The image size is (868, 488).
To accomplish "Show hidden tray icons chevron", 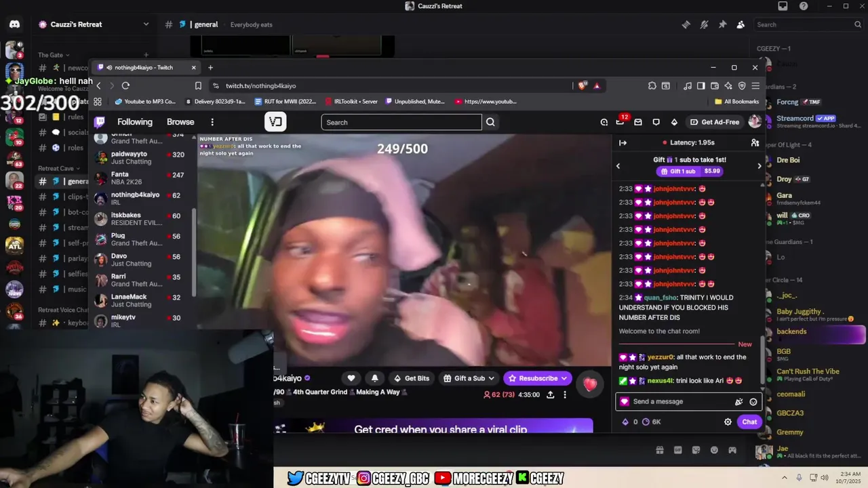I will (784, 477).
